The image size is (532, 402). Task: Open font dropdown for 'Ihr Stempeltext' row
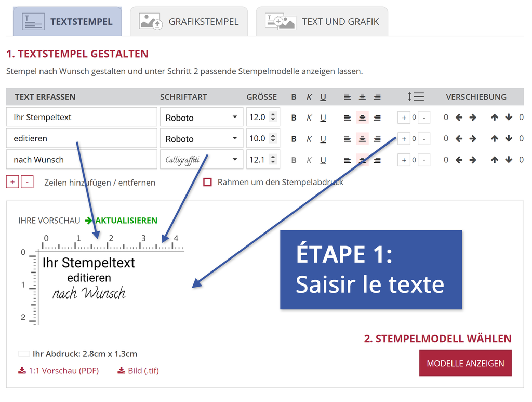click(202, 118)
